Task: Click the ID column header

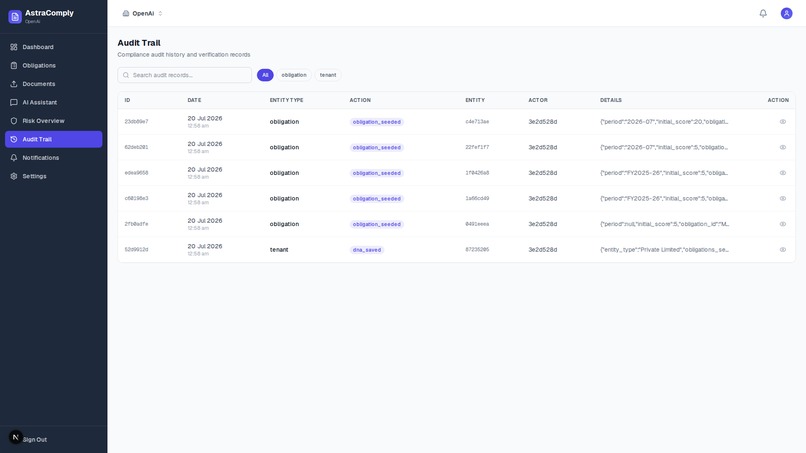Action: pos(127,100)
